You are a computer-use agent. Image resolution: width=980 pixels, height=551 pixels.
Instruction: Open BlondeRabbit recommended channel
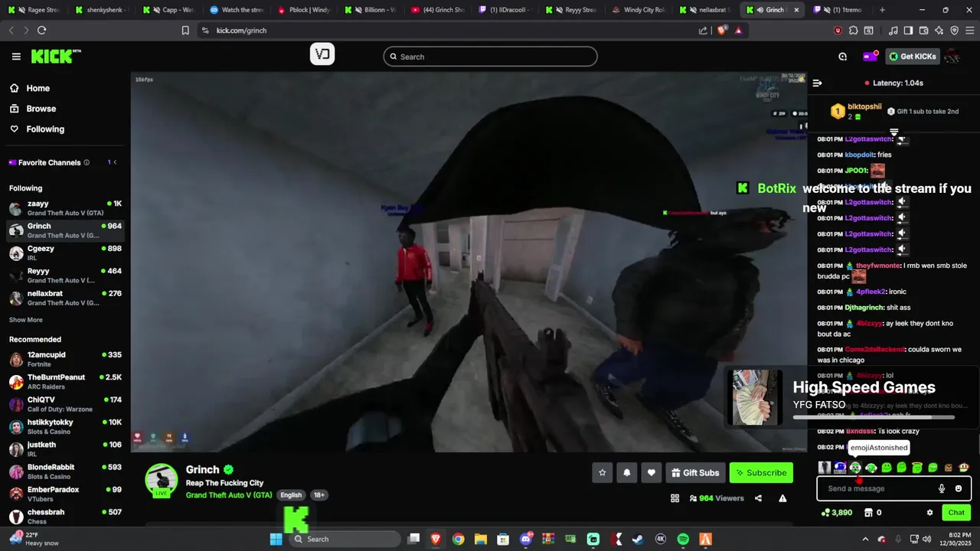pyautogui.click(x=65, y=471)
